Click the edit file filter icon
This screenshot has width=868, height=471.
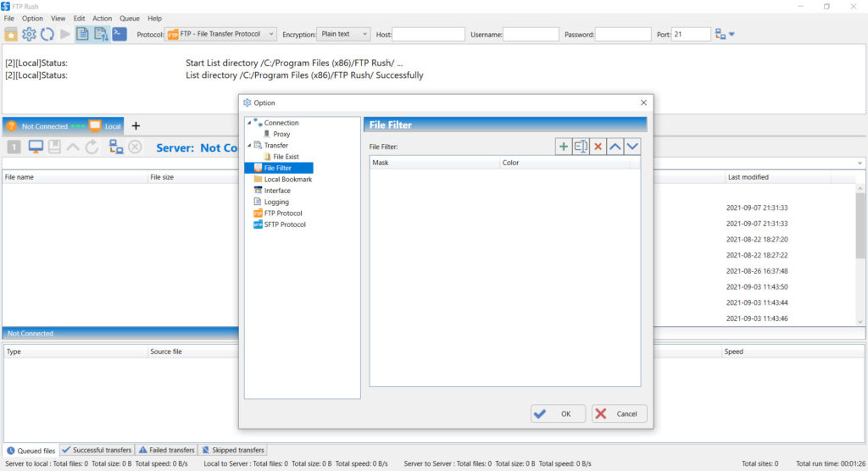[580, 147]
